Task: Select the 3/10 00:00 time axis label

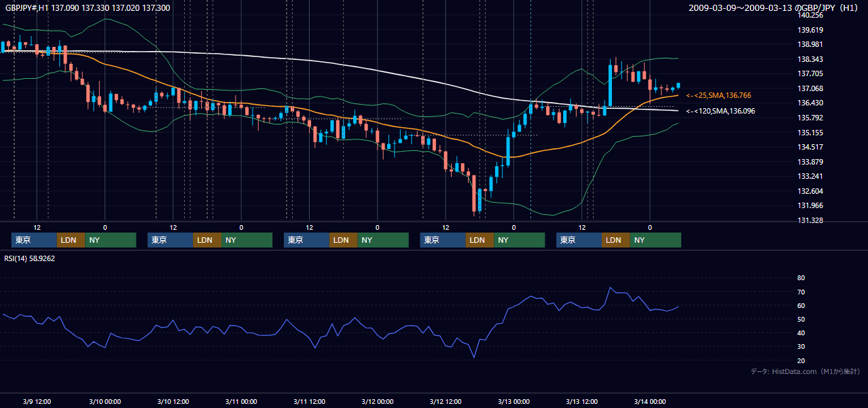Action: click(x=105, y=401)
